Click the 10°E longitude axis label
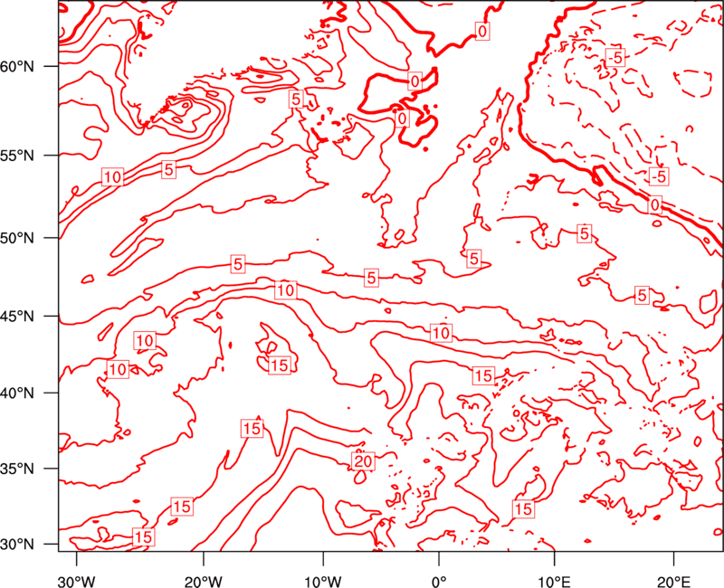This screenshot has width=724, height=588. (554, 581)
